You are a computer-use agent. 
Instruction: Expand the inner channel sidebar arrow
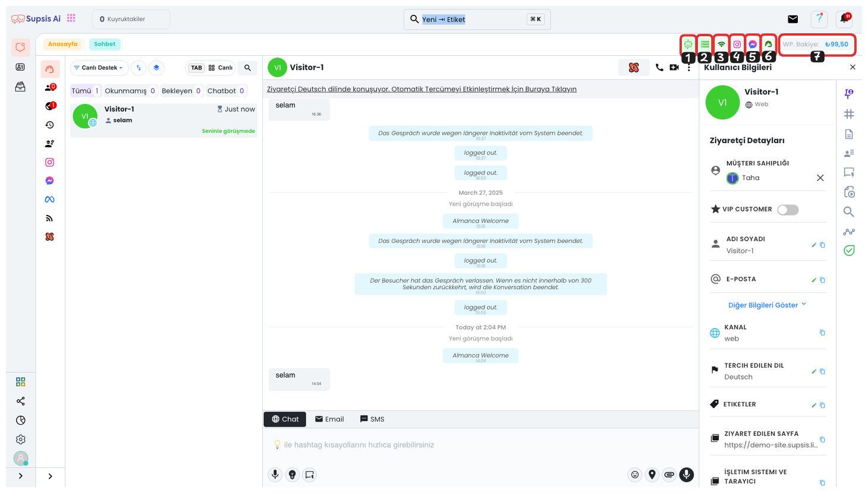coord(51,476)
